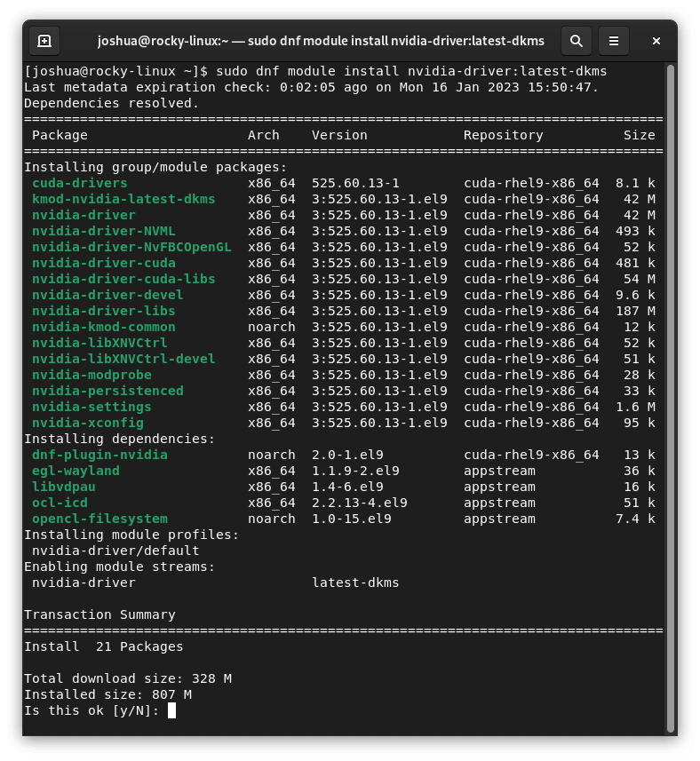Click the nvidia-xconfig package name

point(88,424)
